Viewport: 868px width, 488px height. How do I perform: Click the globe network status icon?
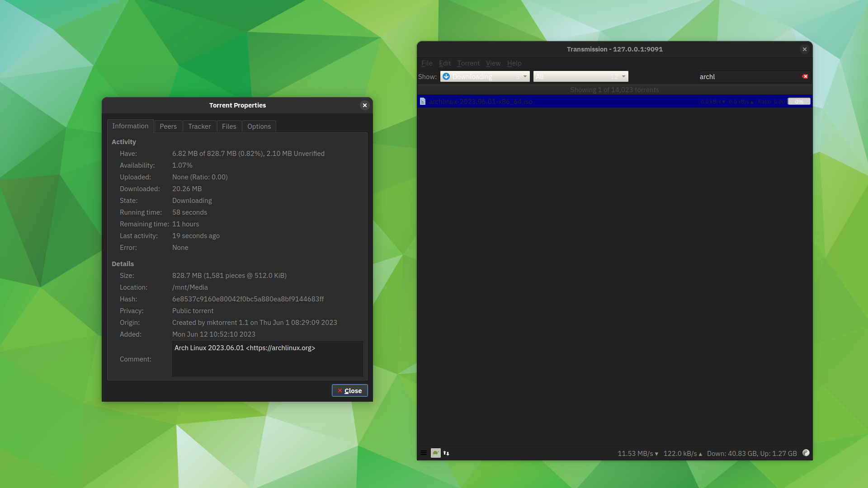click(x=806, y=453)
